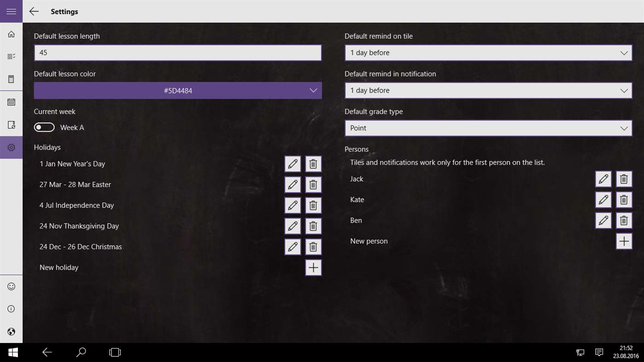
Task: Click the Default lesson length input field
Action: pyautogui.click(x=178, y=52)
